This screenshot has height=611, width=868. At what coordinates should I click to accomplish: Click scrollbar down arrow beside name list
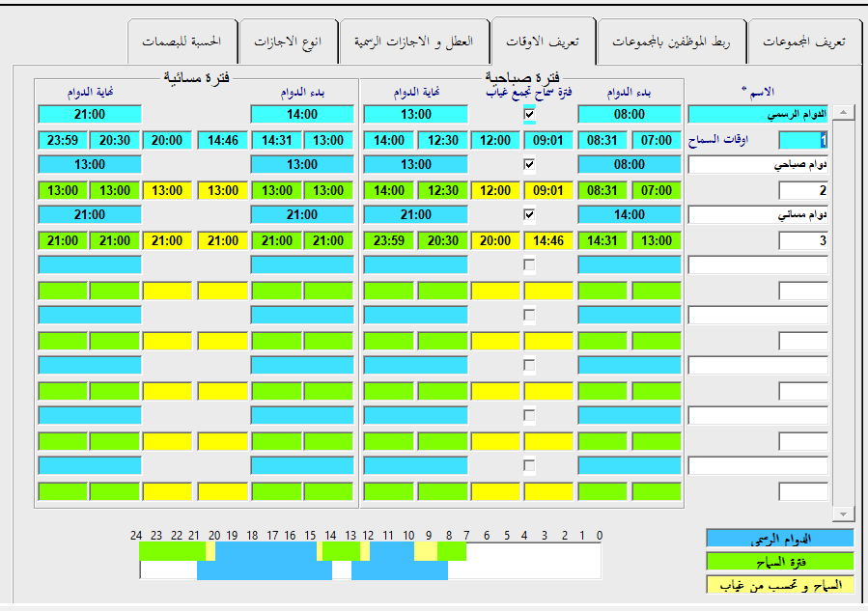(842, 514)
